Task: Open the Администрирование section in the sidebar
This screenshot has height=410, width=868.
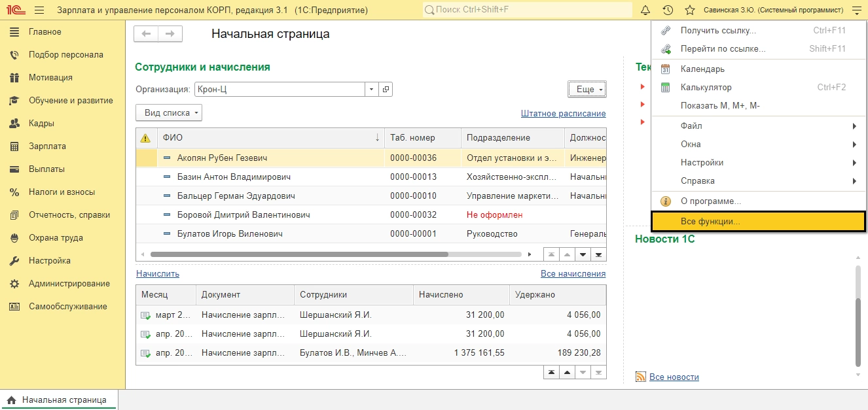Action: coord(69,284)
